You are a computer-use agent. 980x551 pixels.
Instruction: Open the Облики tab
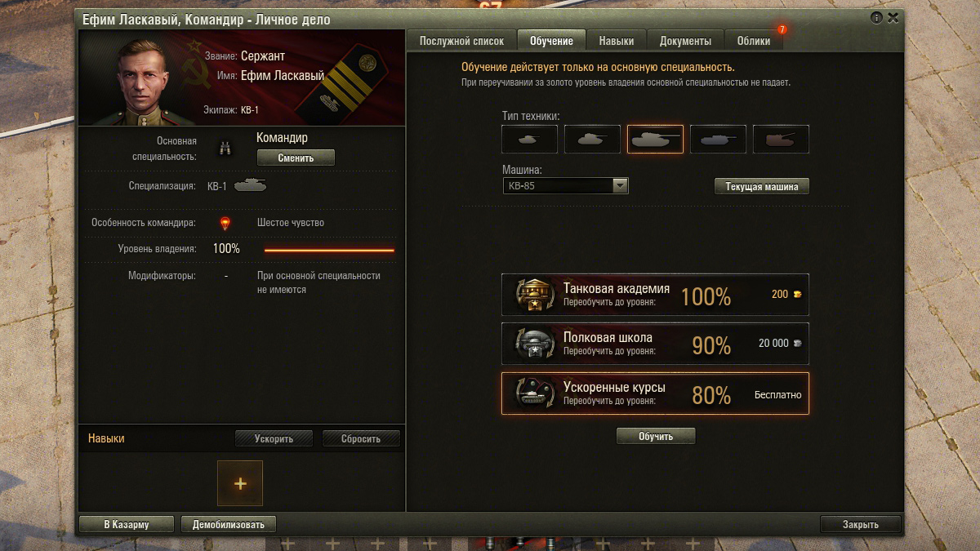coord(753,41)
